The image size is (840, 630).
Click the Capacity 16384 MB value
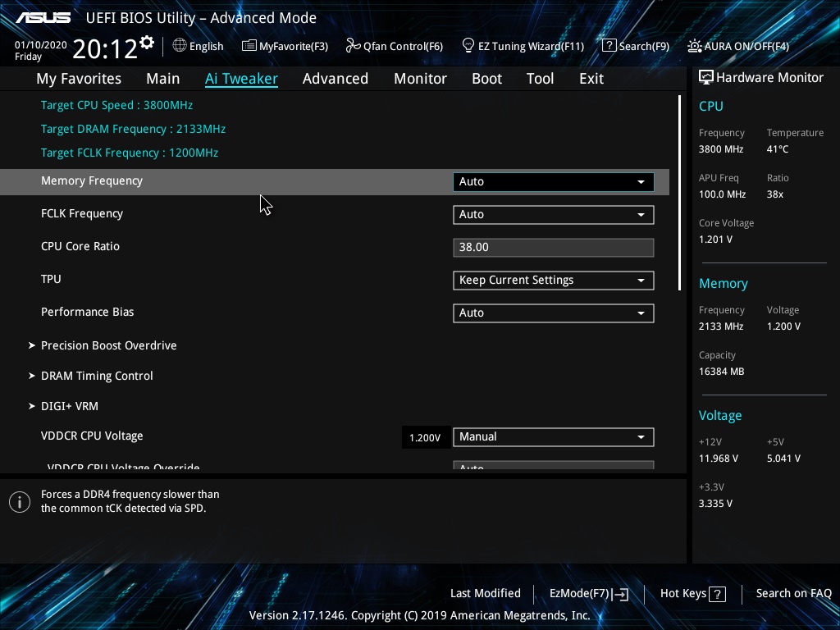pos(721,372)
